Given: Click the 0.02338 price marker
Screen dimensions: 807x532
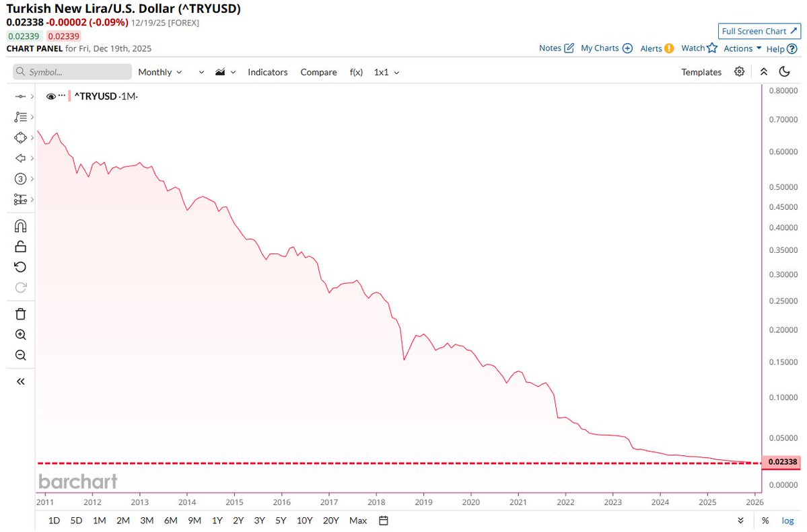Looking at the screenshot, I should pos(781,462).
